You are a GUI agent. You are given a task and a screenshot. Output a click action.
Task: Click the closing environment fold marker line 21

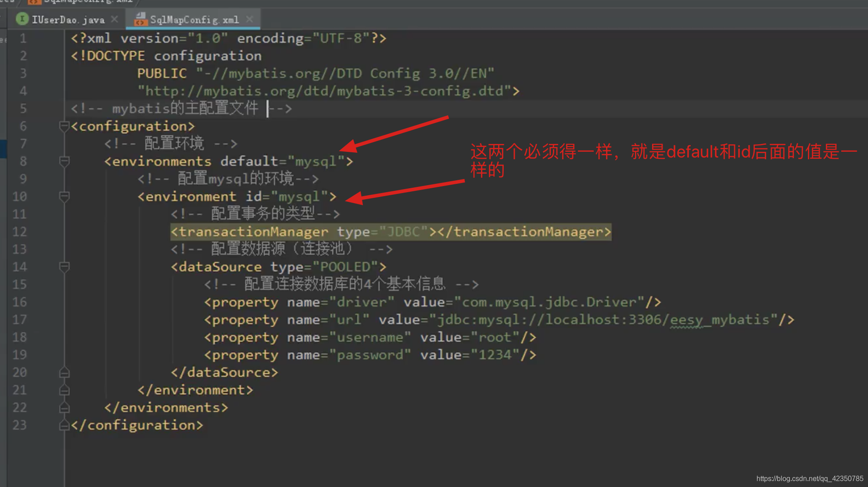[x=64, y=390]
